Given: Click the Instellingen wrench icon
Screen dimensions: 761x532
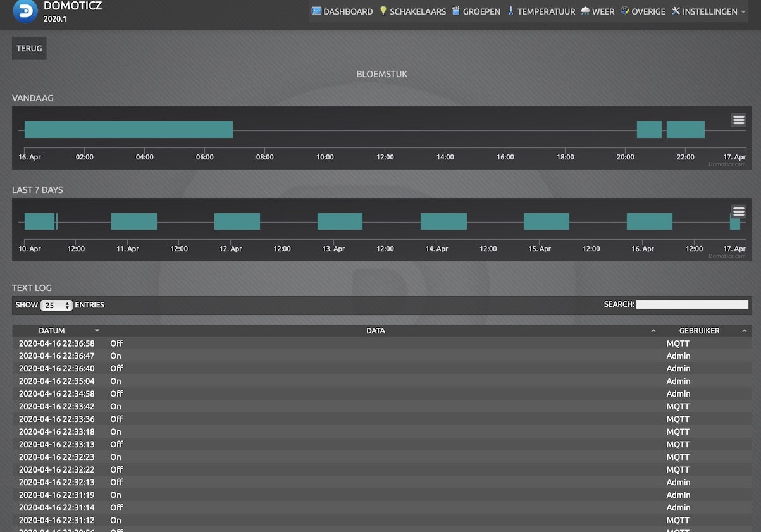Looking at the screenshot, I should point(676,11).
